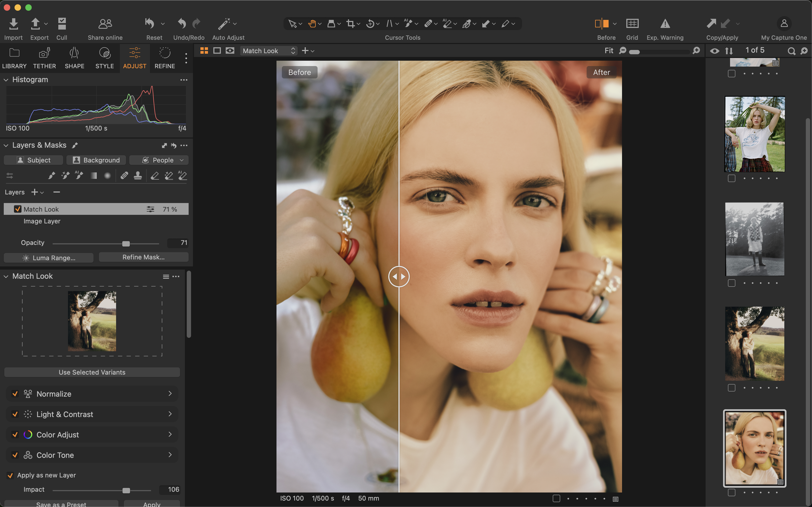Collapse the Histogram panel
812x507 pixels.
point(6,80)
